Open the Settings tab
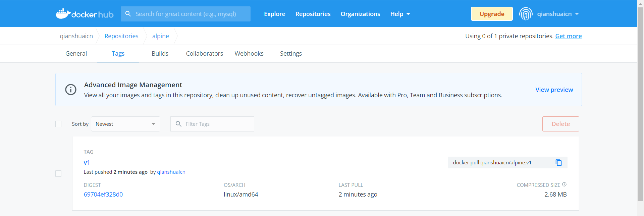 tap(291, 53)
